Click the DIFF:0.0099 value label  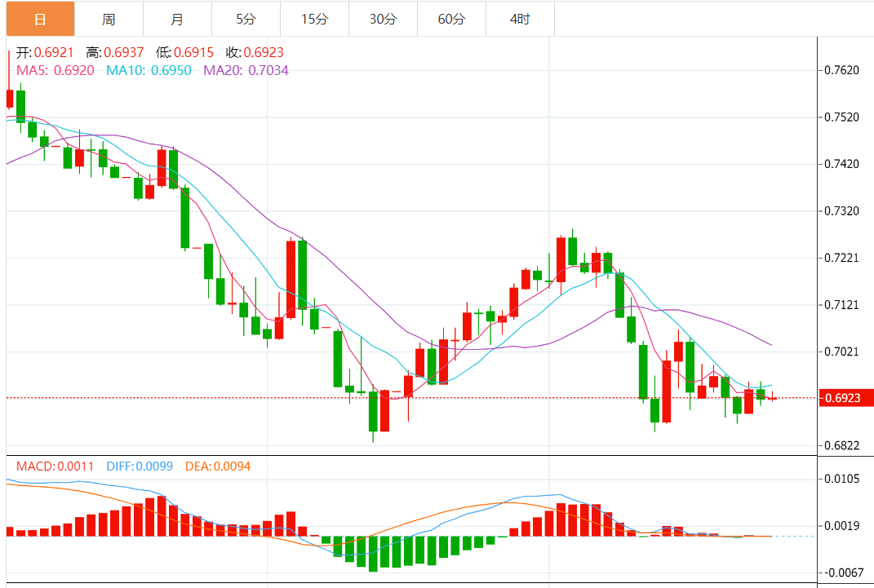(140, 466)
